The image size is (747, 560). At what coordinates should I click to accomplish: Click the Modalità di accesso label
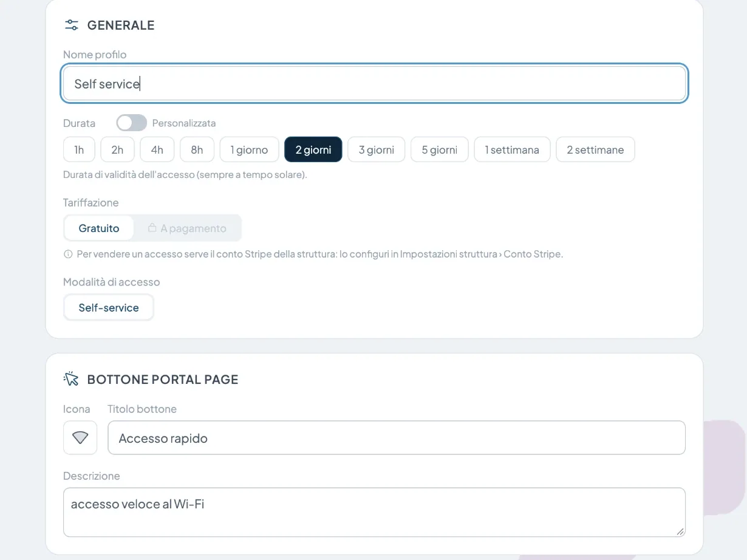pos(112,282)
